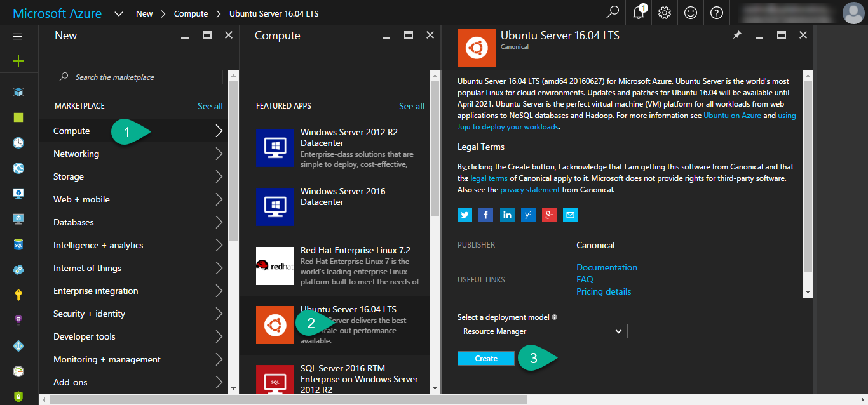Open the help question mark icon
868x405 pixels.
click(717, 13)
